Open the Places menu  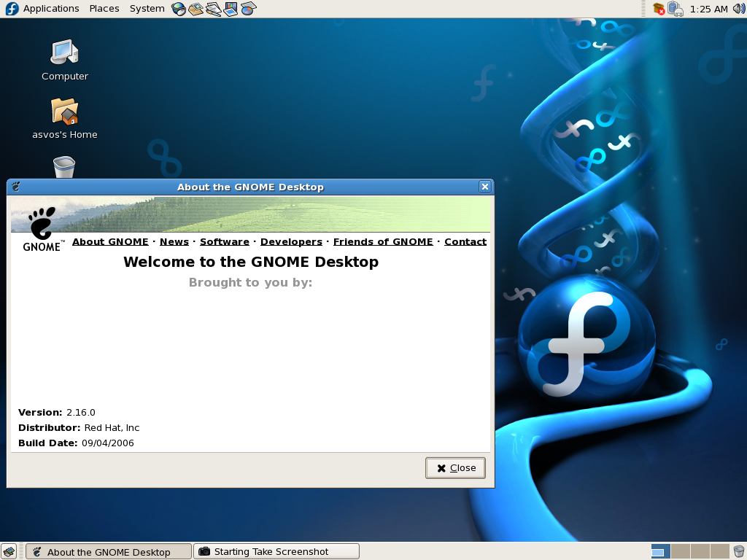click(x=104, y=9)
